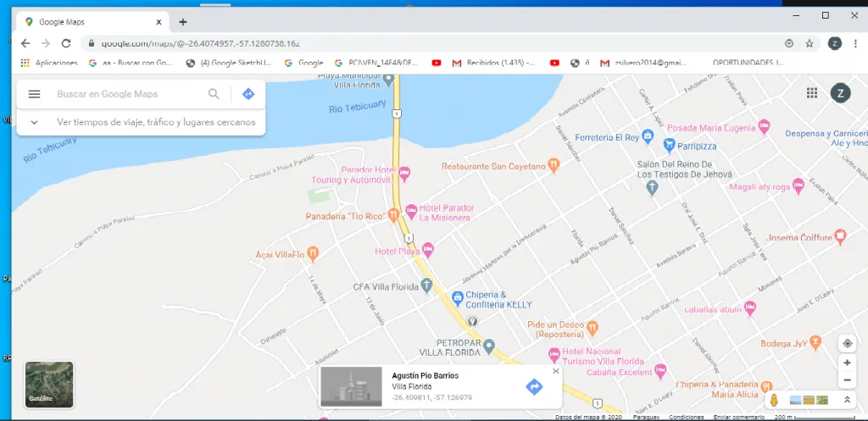Screen dimensions: 868x421
Task: Select cabañas abuin lodging pin
Action: 751,308
